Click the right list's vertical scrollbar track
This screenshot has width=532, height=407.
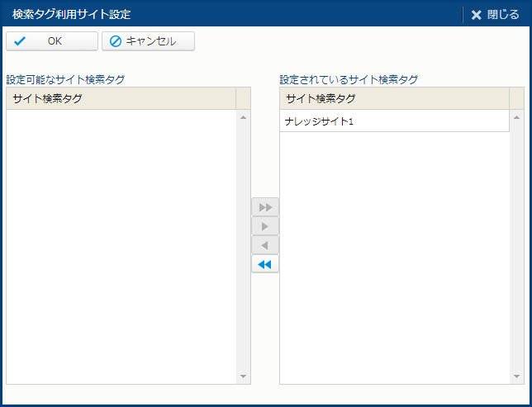pos(517,248)
